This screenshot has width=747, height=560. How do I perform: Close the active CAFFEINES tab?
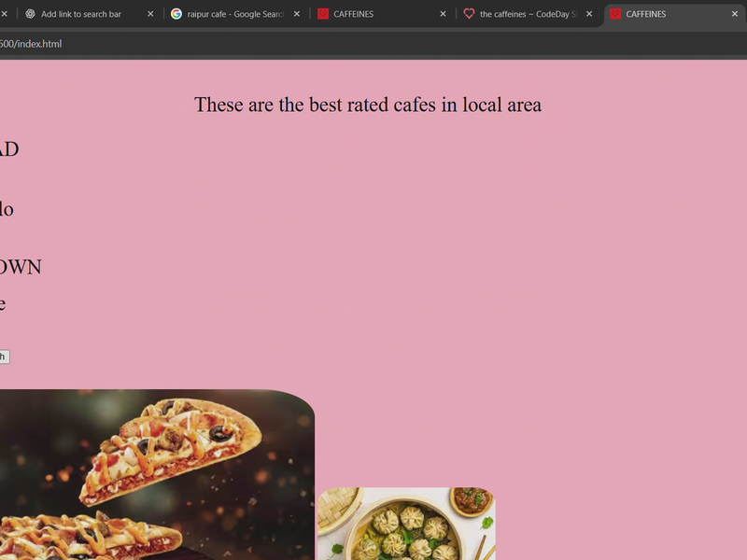point(735,14)
